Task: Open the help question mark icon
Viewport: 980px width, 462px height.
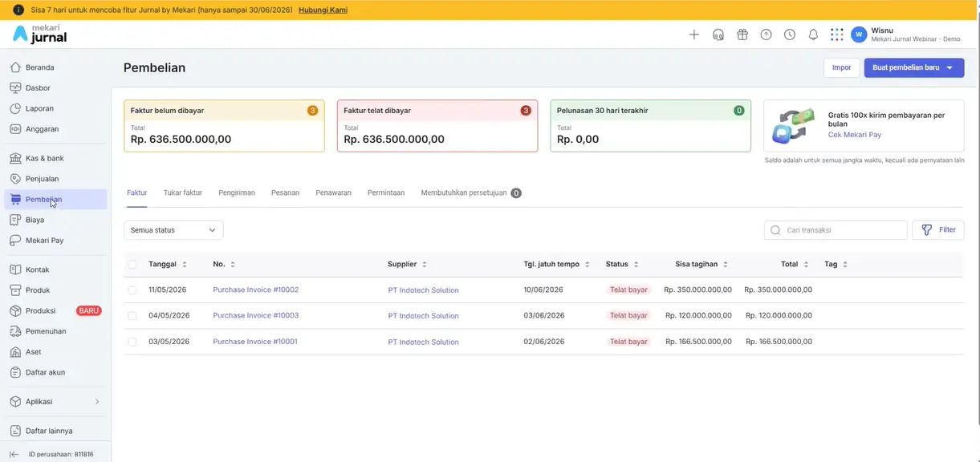Action: [x=767, y=34]
